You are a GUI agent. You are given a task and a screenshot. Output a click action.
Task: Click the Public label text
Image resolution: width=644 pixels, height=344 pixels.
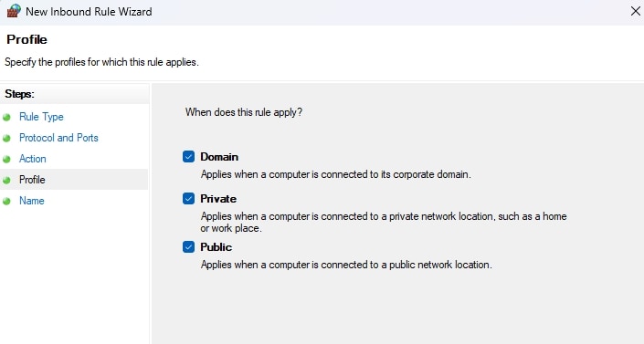(216, 247)
